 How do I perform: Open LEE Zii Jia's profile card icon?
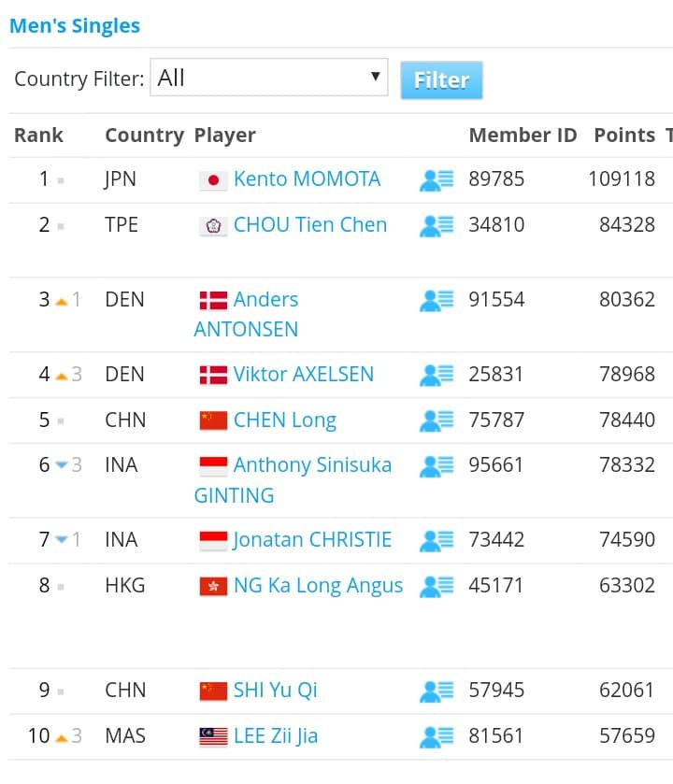click(x=437, y=737)
